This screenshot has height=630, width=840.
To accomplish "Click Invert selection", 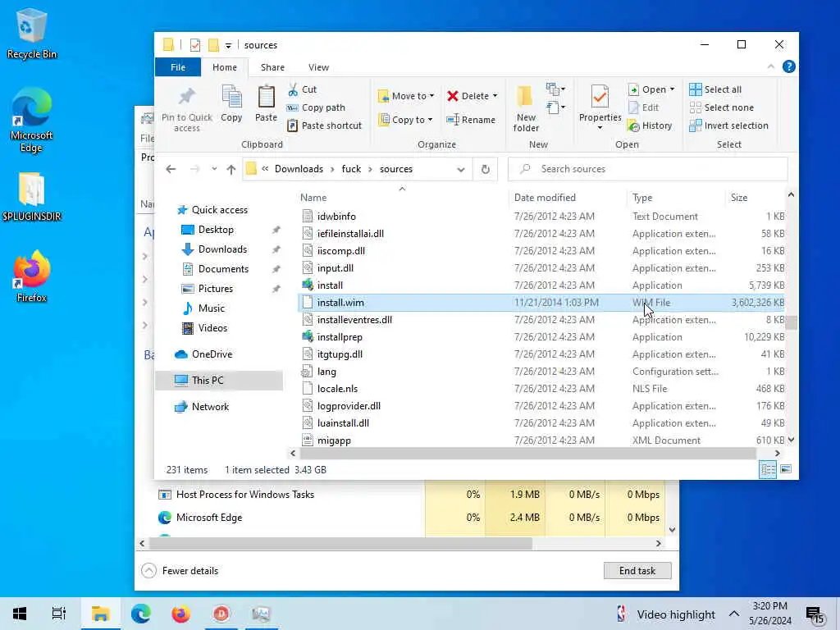I will 728,126.
